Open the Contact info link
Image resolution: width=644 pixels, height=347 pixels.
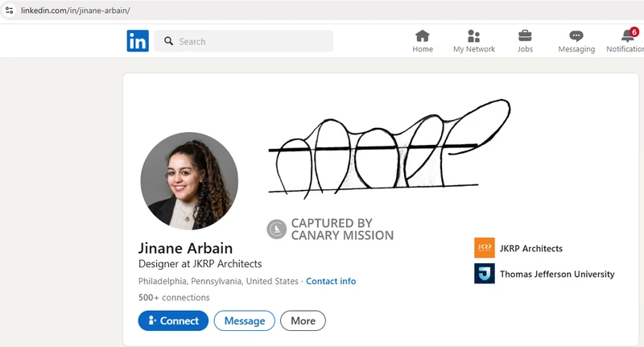[330, 281]
